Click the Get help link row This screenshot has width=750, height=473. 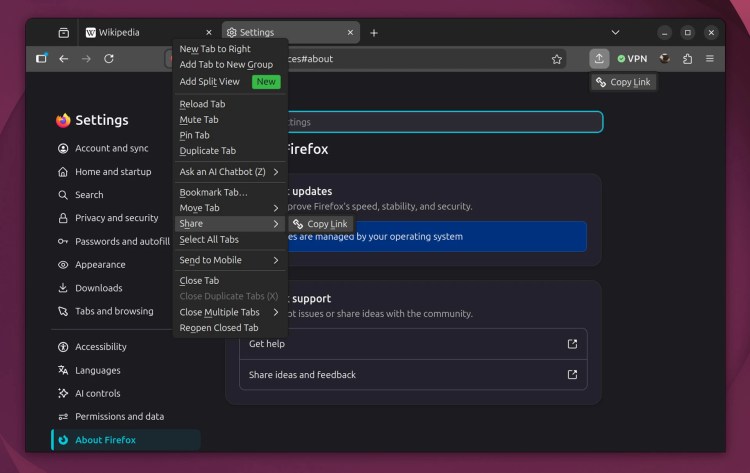coord(413,344)
